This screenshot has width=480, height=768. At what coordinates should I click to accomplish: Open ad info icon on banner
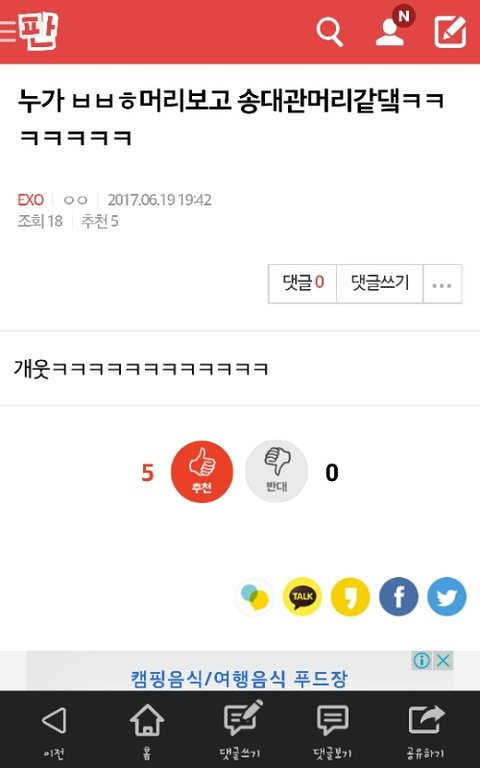pyautogui.click(x=422, y=661)
